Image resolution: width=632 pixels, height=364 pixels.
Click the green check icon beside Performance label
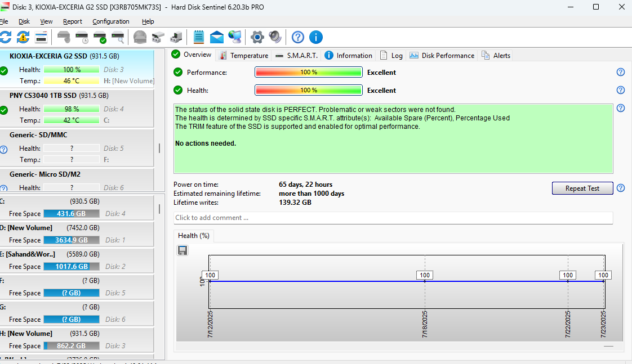pyautogui.click(x=178, y=72)
